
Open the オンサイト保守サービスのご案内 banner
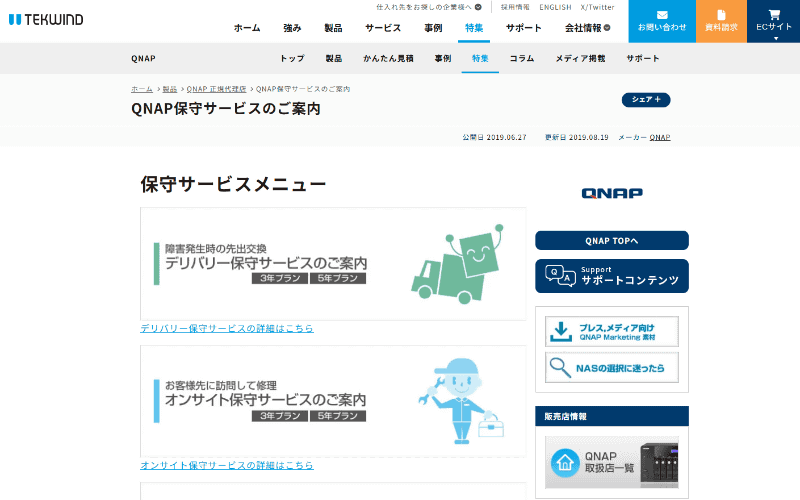pos(333,402)
